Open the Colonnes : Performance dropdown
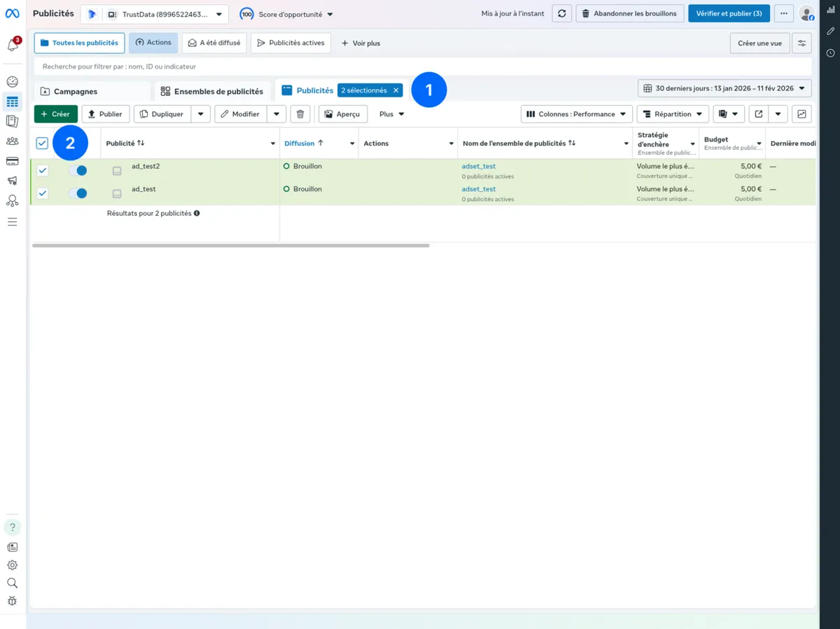The height and width of the screenshot is (629, 840). click(576, 113)
